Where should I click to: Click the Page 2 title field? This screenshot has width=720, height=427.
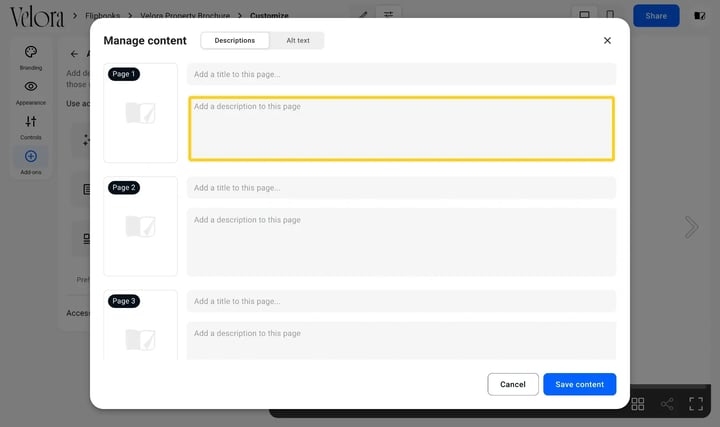coord(401,187)
